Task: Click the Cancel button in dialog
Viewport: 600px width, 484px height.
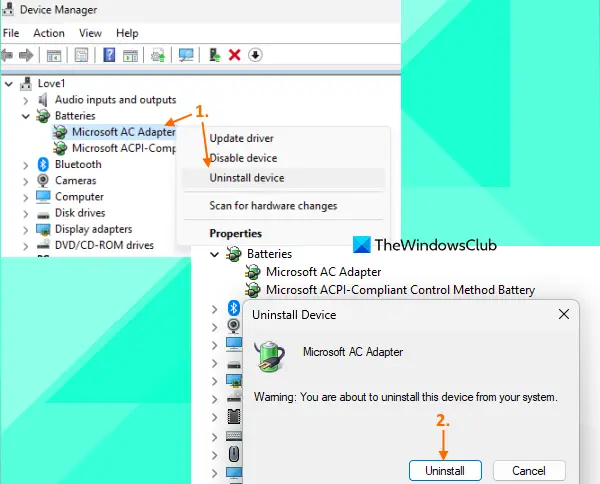Action: pos(529,471)
